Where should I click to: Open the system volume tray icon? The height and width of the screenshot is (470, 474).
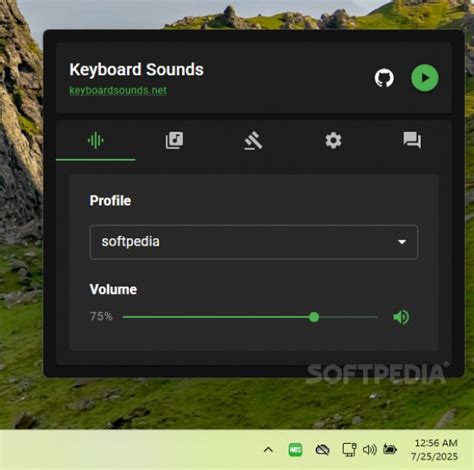point(370,450)
